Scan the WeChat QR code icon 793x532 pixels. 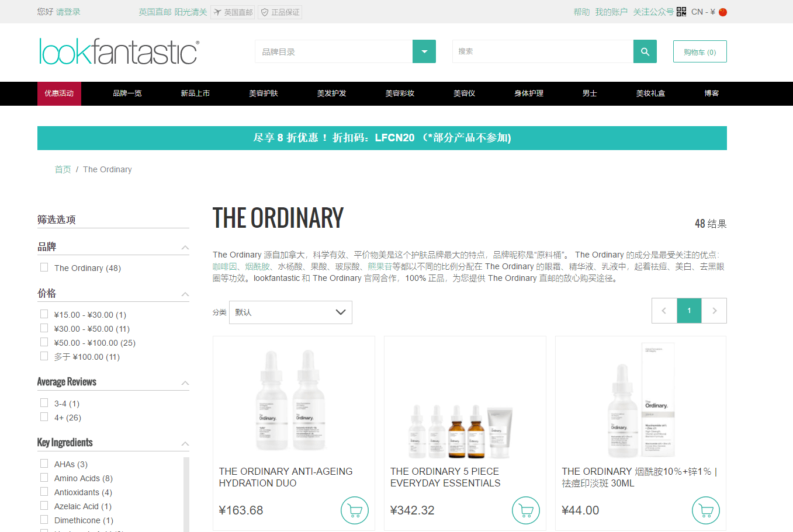coord(681,12)
